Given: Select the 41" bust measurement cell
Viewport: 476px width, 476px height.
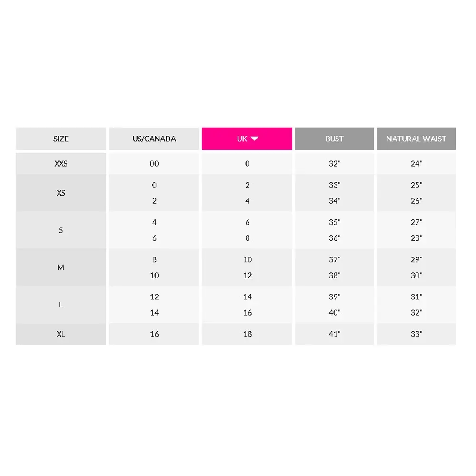Looking at the screenshot, I should point(334,334).
